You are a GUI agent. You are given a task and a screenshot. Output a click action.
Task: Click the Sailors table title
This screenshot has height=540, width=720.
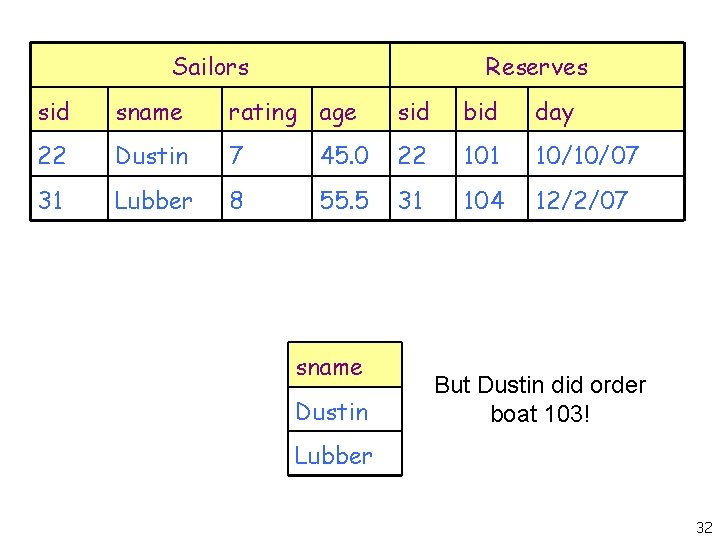[210, 67]
